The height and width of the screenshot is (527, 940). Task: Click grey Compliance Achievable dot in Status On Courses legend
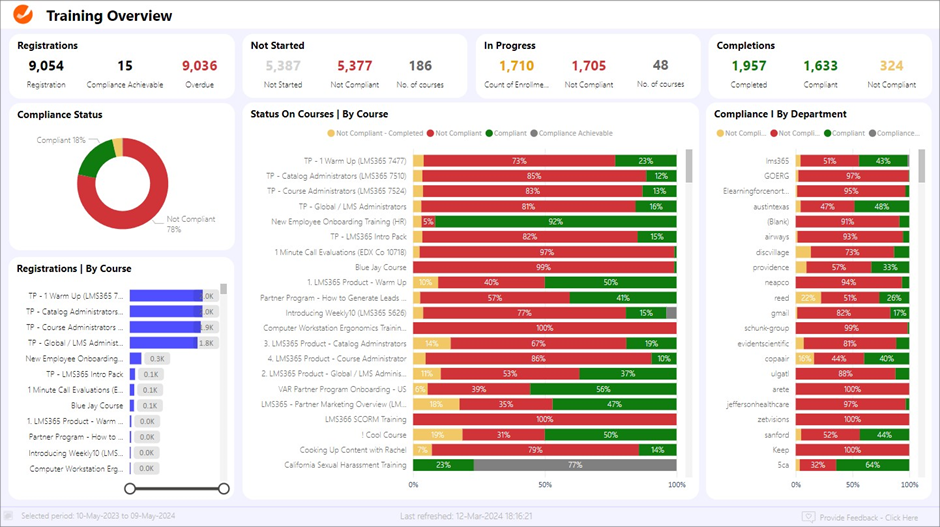pos(534,133)
